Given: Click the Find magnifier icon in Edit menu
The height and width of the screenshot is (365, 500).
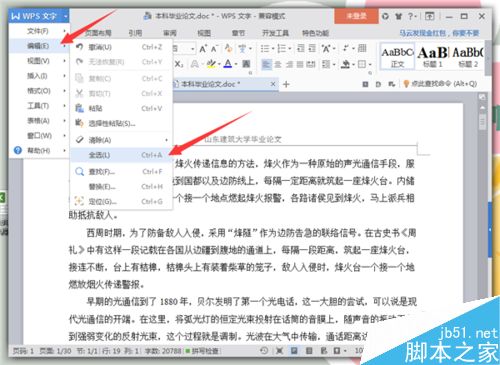Looking at the screenshot, I should [79, 171].
